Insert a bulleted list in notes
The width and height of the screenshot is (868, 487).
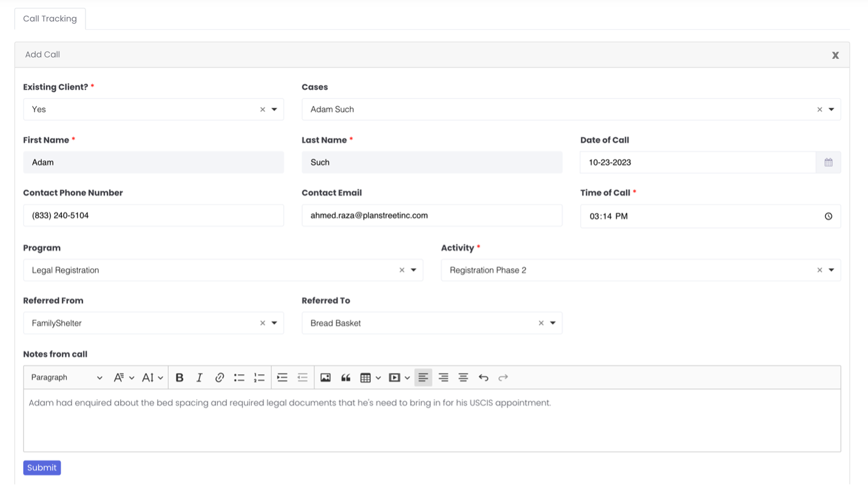tap(239, 377)
